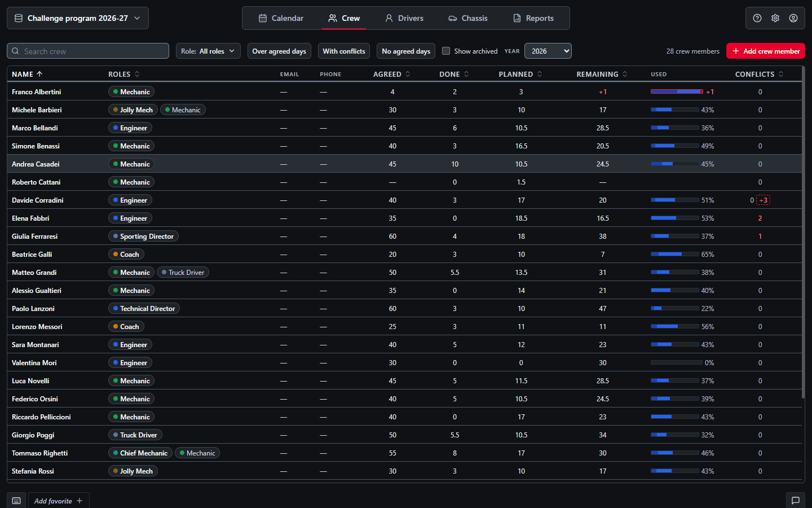
Task: Sort by Conflicts column arrows
Action: pyautogui.click(x=781, y=74)
